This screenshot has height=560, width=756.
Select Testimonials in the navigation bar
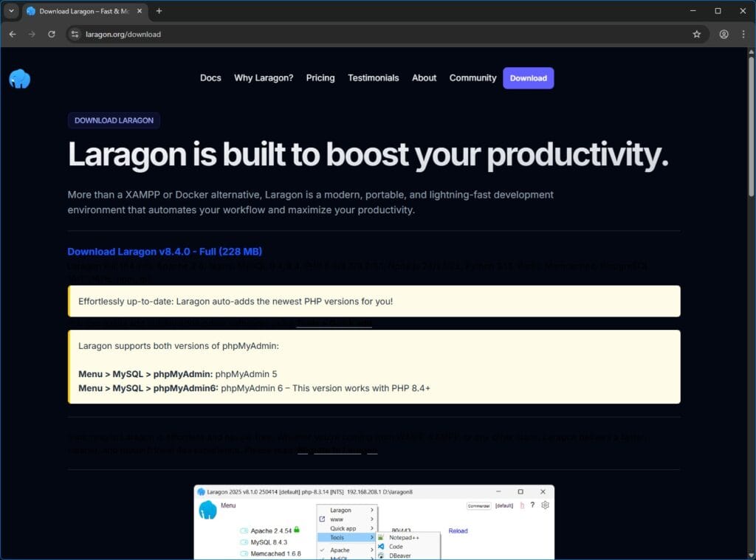pyautogui.click(x=373, y=77)
